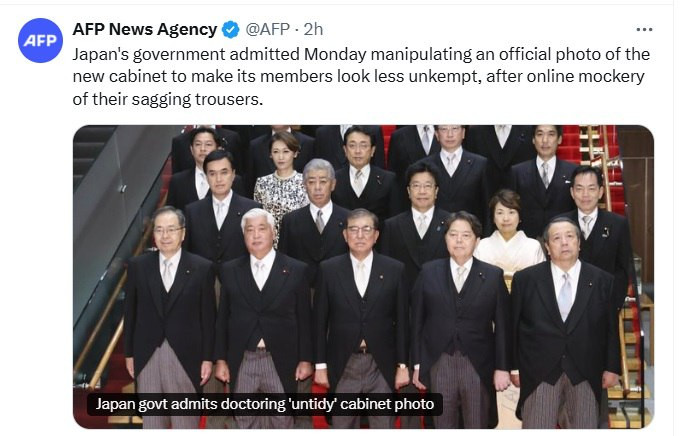This screenshot has height=436, width=692.
Task: Click the red carpeted stairs behind the group
Action: pyautogui.click(x=568, y=143)
